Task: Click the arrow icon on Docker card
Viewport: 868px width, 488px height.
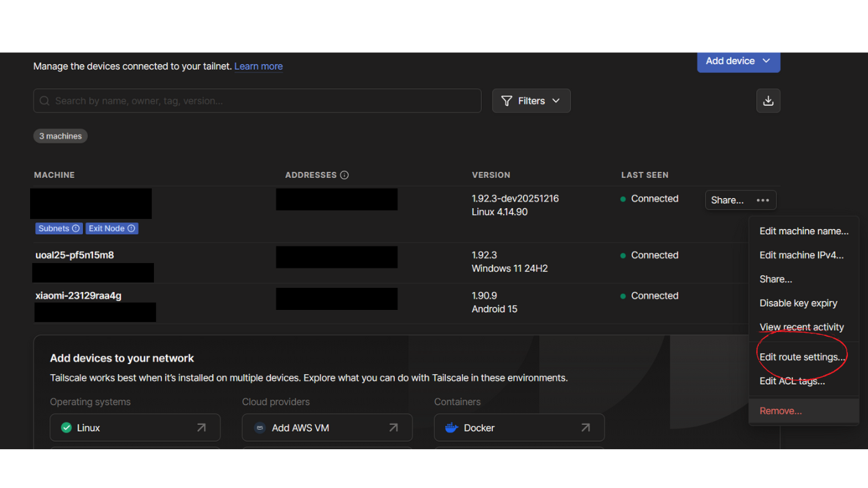Action: coord(586,428)
